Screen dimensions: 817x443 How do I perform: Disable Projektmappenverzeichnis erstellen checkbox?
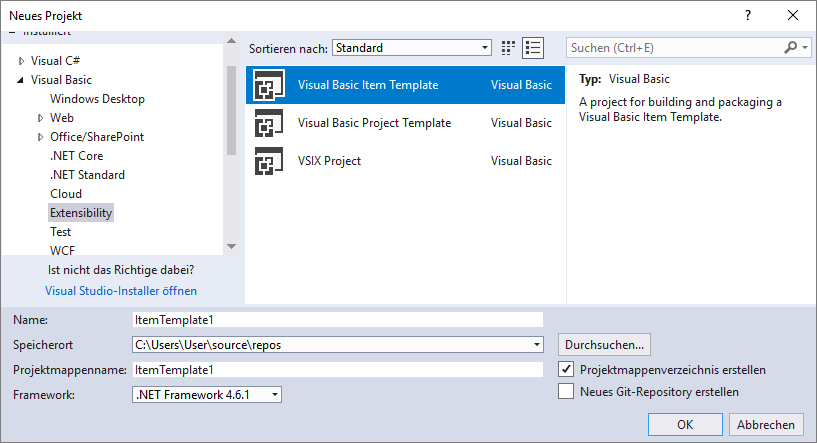pos(566,370)
